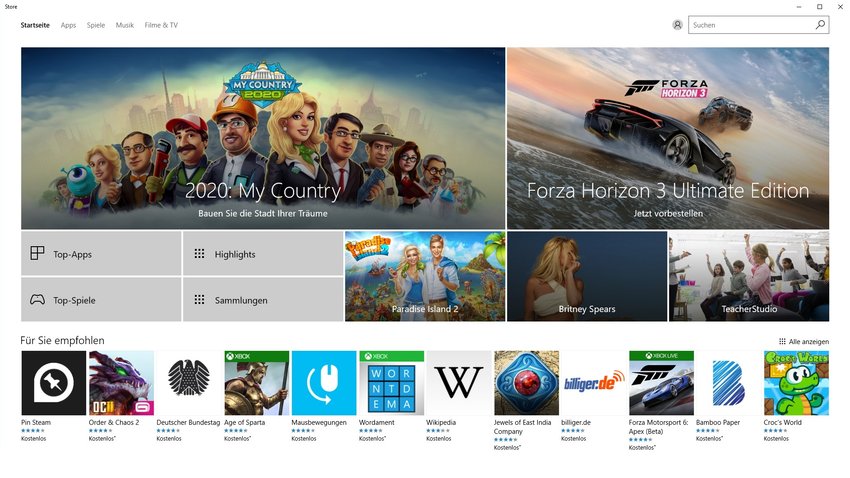Click the Age of Sparta title
Image resolution: width=850 pixels, height=478 pixels.
pyautogui.click(x=244, y=422)
